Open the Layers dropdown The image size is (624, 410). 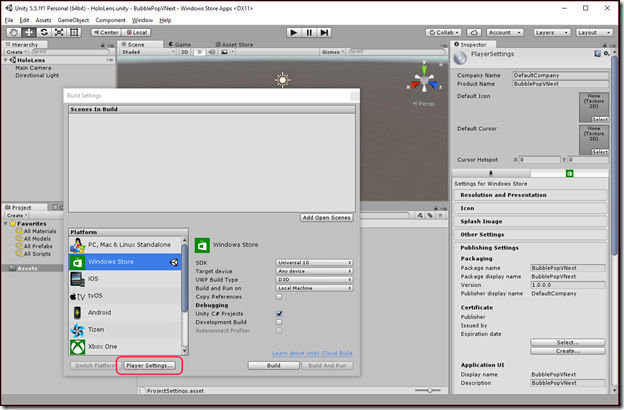point(552,33)
